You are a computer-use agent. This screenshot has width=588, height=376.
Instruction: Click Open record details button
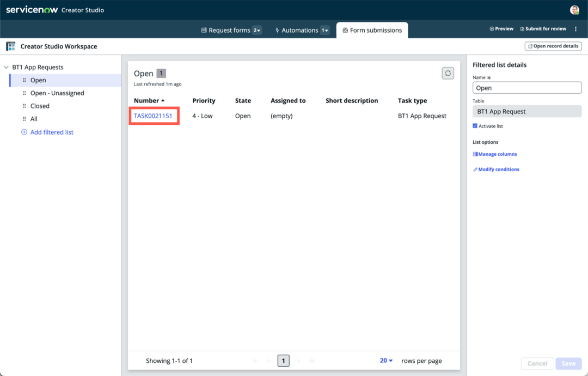pyautogui.click(x=553, y=46)
